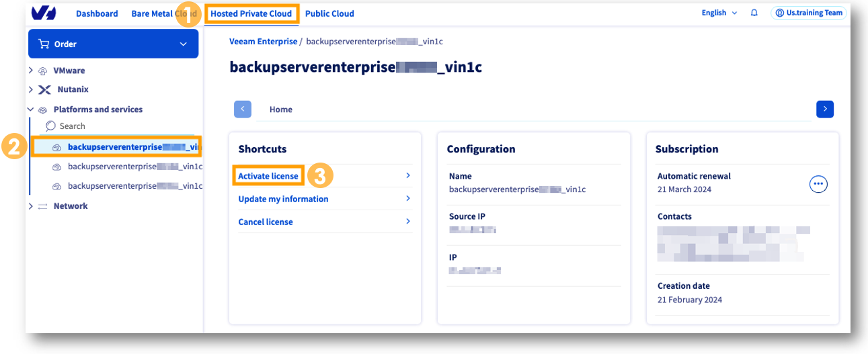Screen dimensions: 868x354
Task: Click the Contacts label in Subscription
Action: click(674, 216)
